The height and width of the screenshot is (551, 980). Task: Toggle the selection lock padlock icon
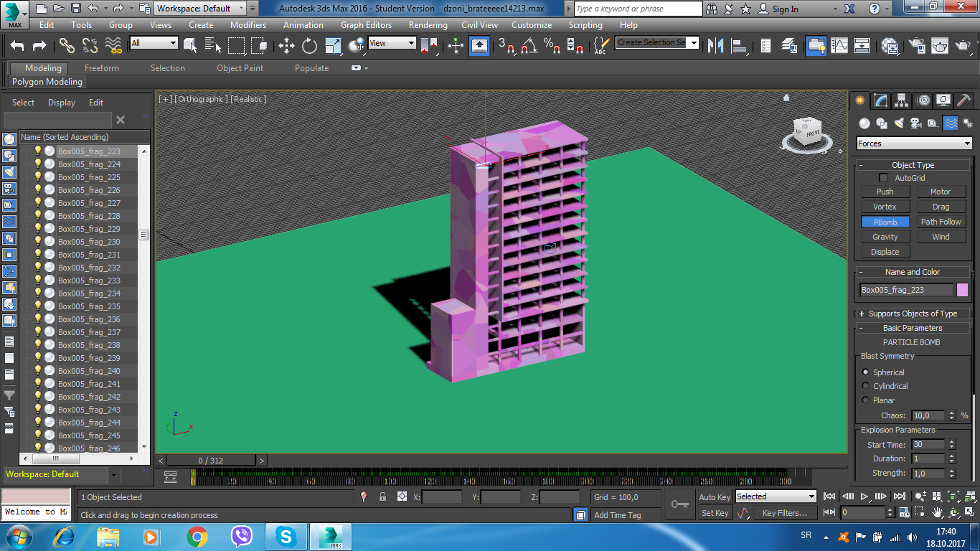[x=382, y=496]
